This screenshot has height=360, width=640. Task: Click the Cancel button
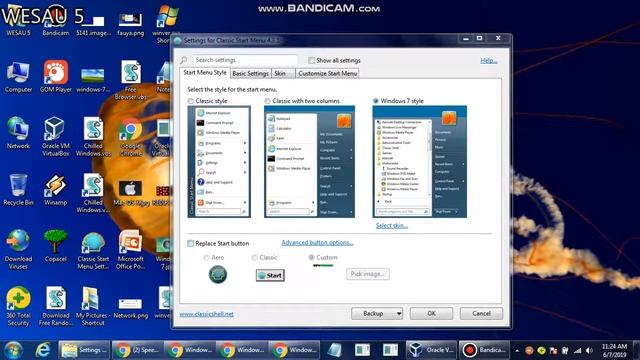click(x=481, y=313)
